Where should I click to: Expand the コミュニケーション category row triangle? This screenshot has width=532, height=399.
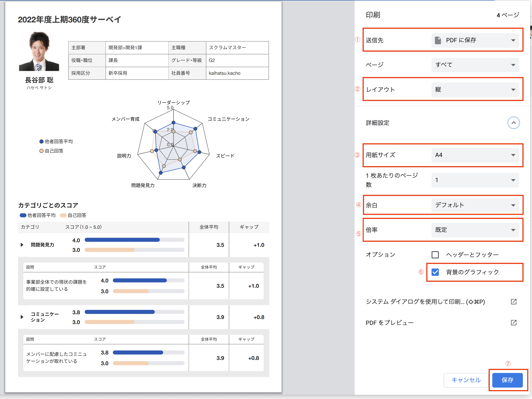22,317
